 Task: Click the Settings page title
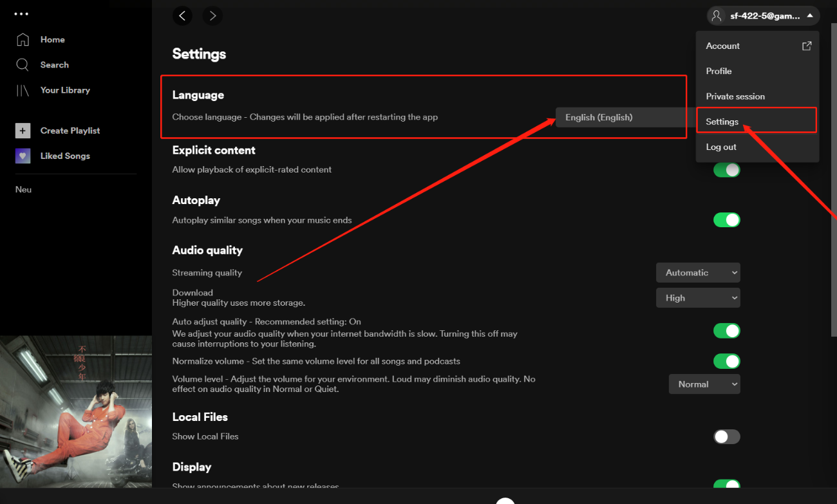[199, 54]
